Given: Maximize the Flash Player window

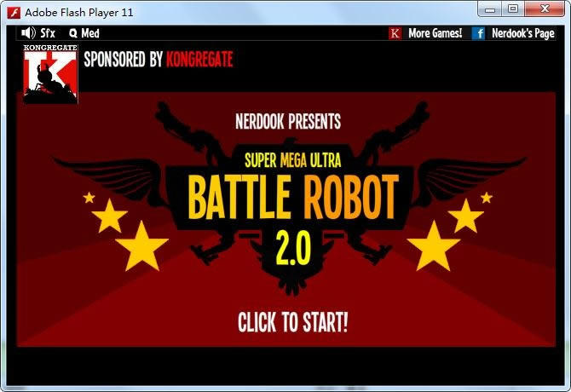Looking at the screenshot, I should [512, 9].
